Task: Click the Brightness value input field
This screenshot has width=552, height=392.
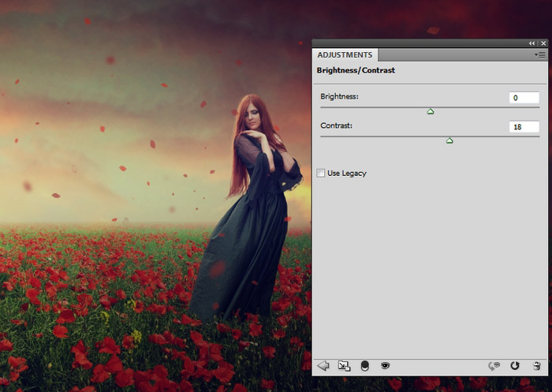Action: [x=524, y=98]
